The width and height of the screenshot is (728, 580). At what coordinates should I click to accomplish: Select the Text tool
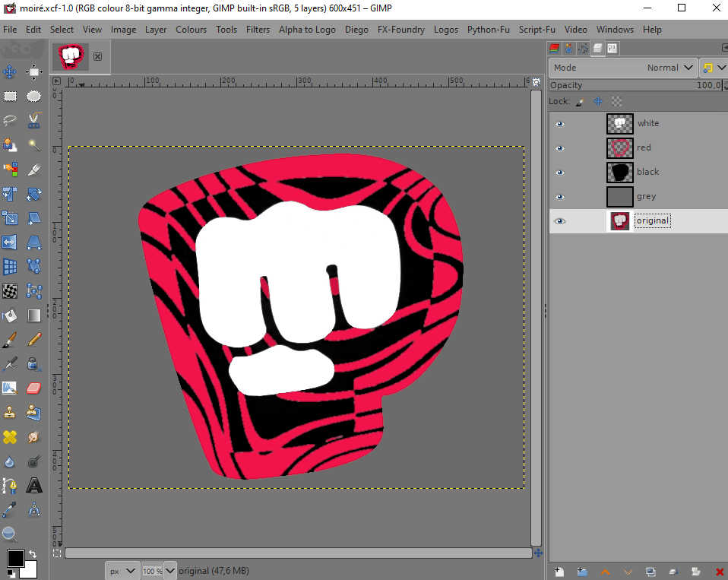[x=33, y=485]
